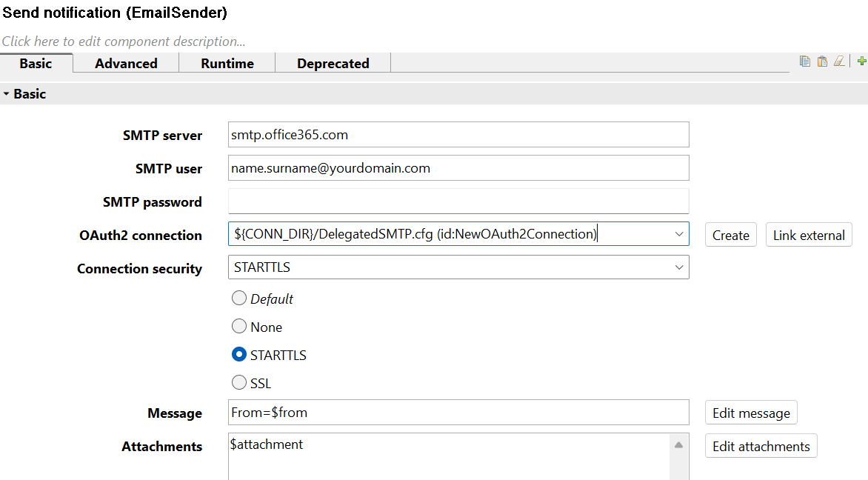This screenshot has width=868, height=480.
Task: Click the eraser clear icon
Action: (839, 61)
